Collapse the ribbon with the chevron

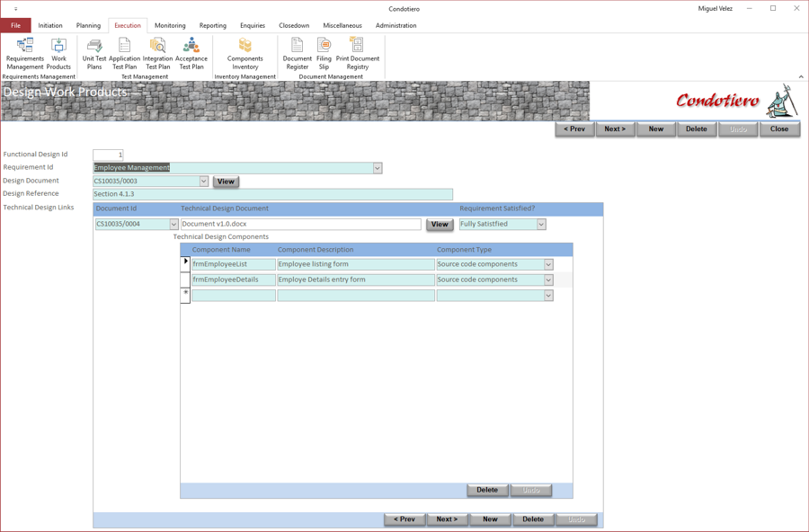[x=801, y=76]
